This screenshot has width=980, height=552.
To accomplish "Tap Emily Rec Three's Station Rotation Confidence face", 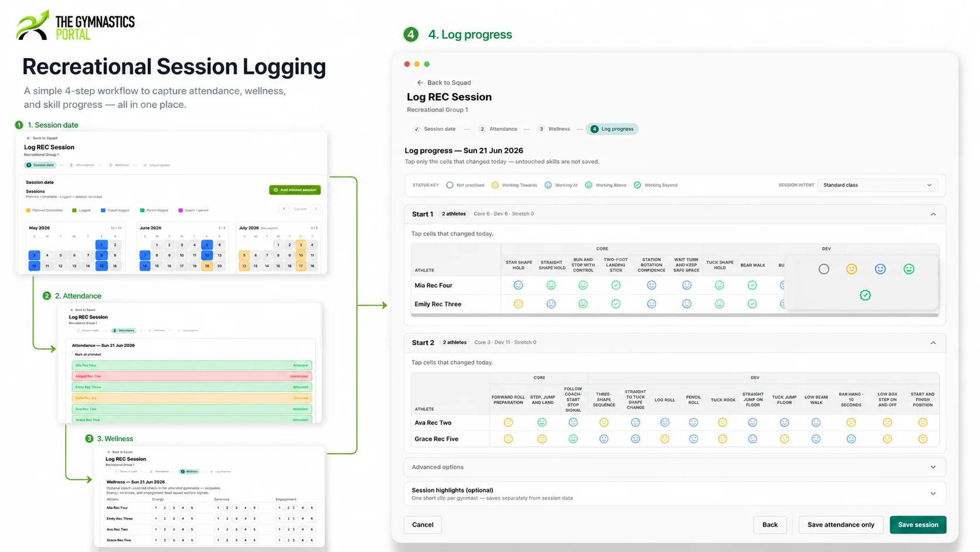I will 651,304.
